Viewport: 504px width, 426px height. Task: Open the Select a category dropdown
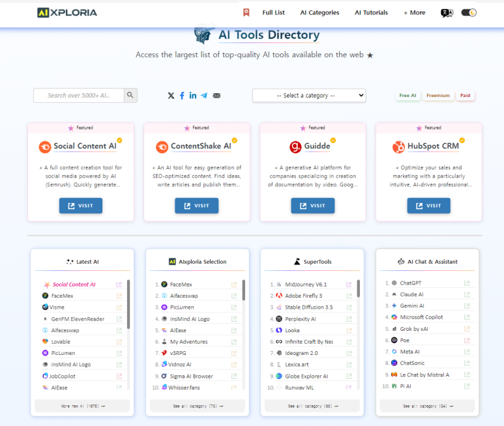(x=309, y=95)
